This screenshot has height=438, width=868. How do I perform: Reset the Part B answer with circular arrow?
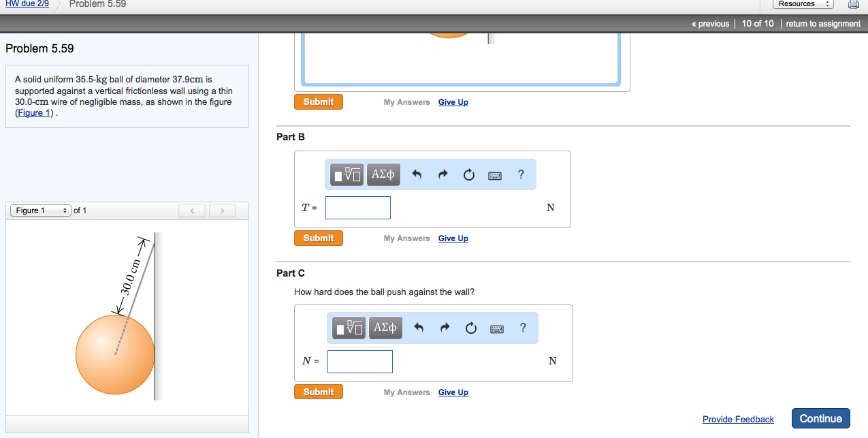468,174
